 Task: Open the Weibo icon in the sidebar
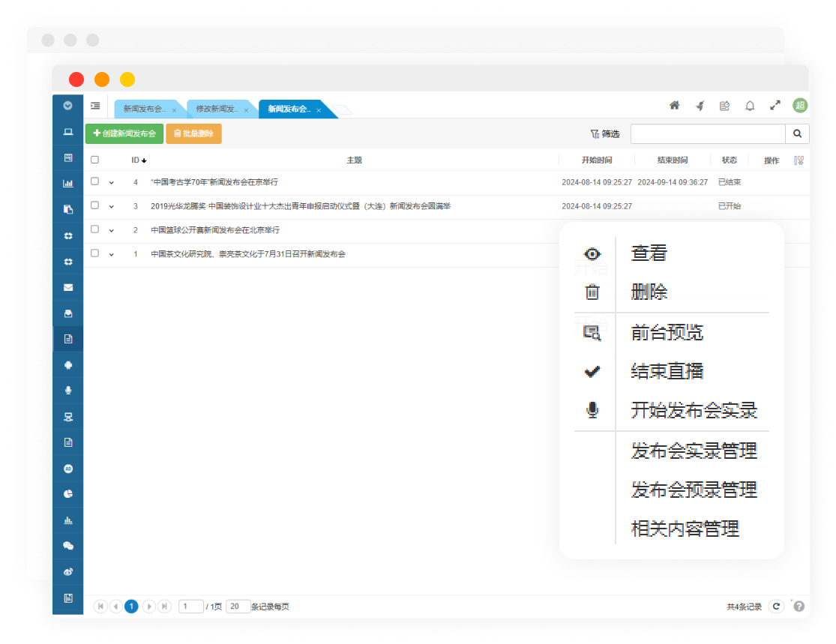[68, 571]
